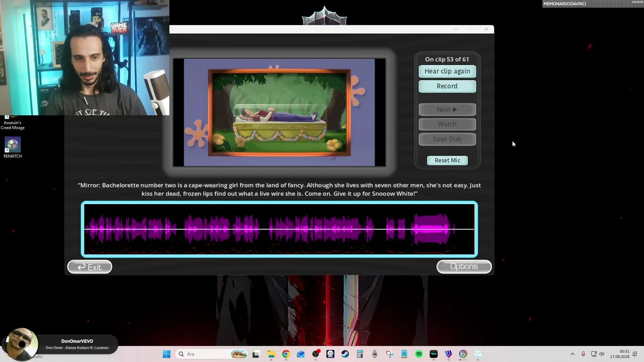Open the purple swirl app on taskbar
This screenshot has width=644, height=362.
pyautogui.click(x=463, y=354)
